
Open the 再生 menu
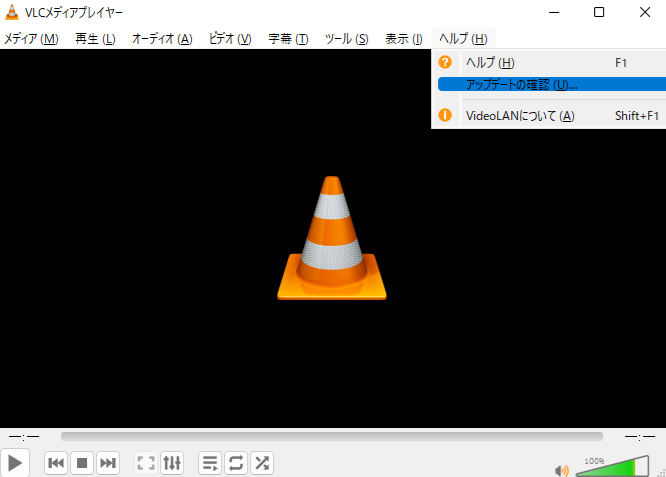point(96,39)
